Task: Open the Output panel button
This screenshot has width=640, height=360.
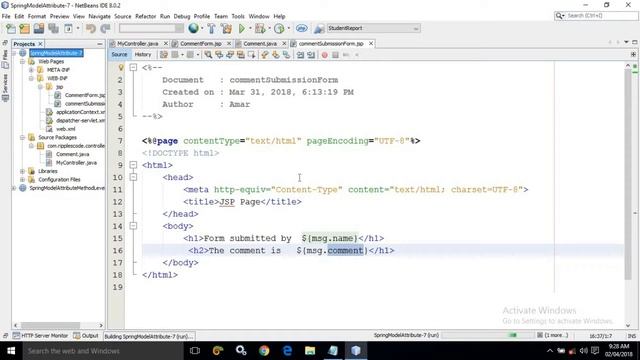Action: [86, 336]
